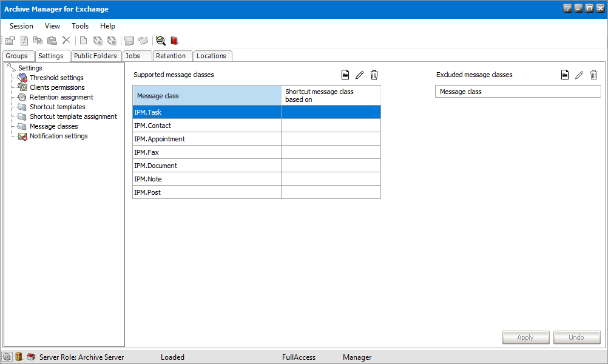This screenshot has width=608, height=364.
Task: Open Retention assignment in the tree
Action: [x=61, y=97]
